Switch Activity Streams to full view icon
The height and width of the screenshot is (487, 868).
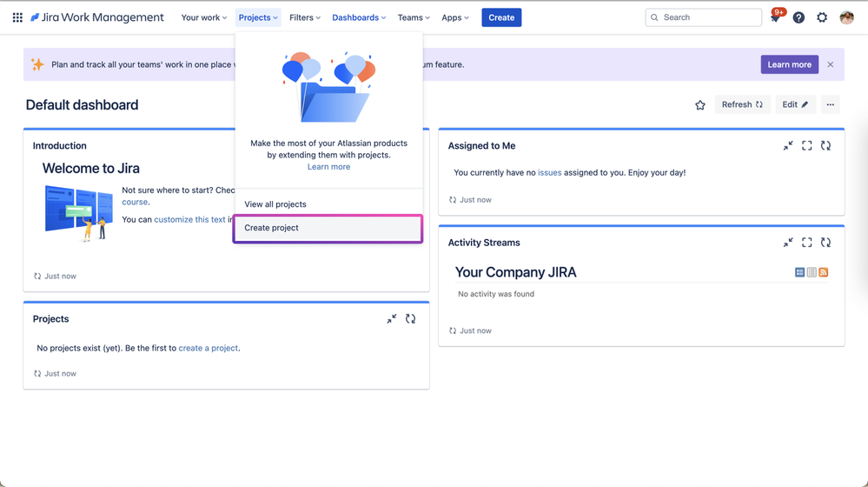(799, 272)
